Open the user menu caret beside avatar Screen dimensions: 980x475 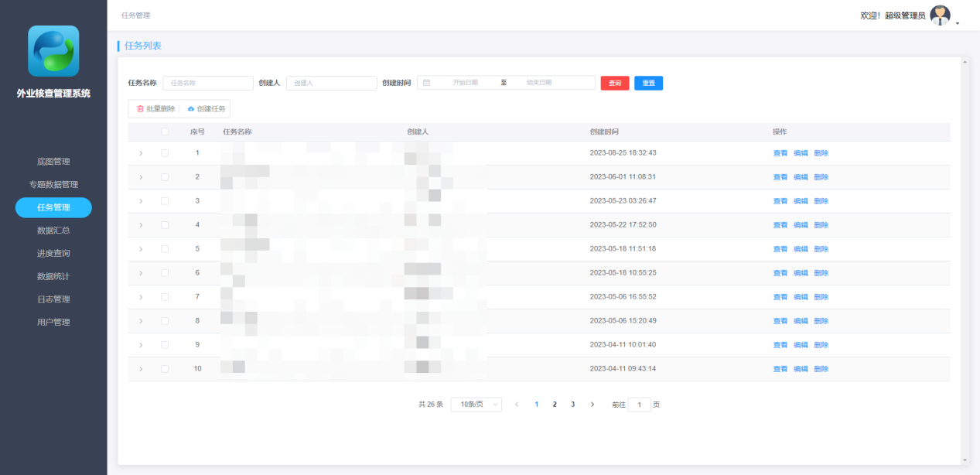[x=958, y=23]
